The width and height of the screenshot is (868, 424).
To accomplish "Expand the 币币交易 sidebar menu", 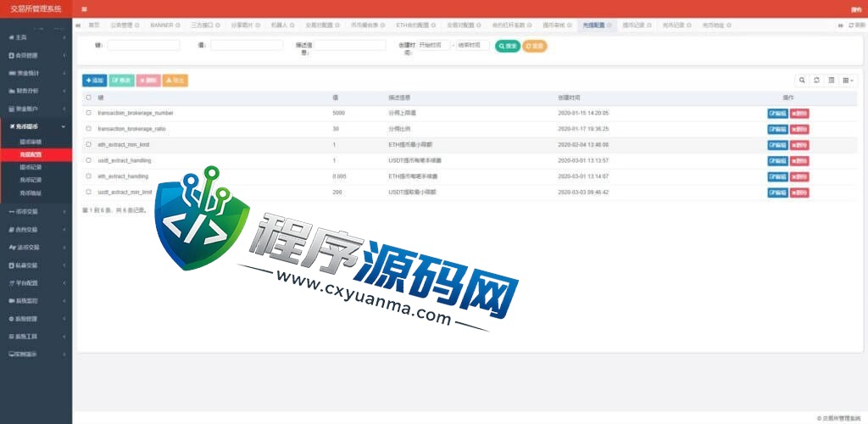I will tap(36, 212).
